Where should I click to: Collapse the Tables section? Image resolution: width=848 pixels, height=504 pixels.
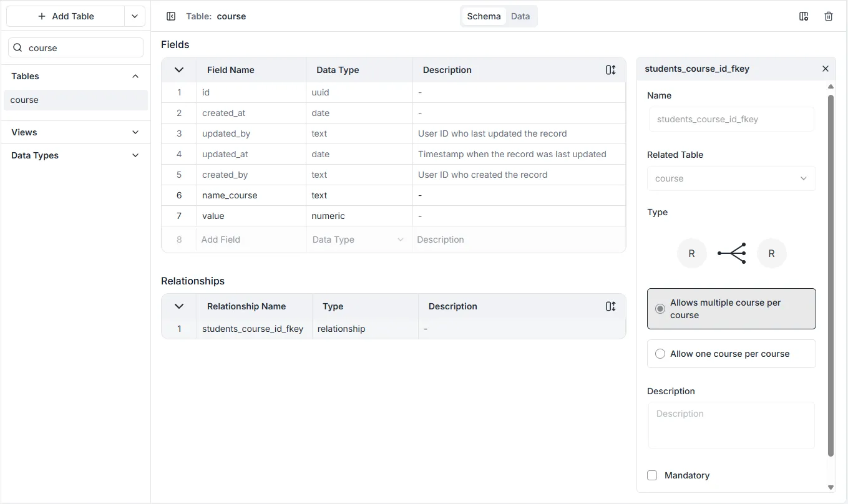click(135, 76)
